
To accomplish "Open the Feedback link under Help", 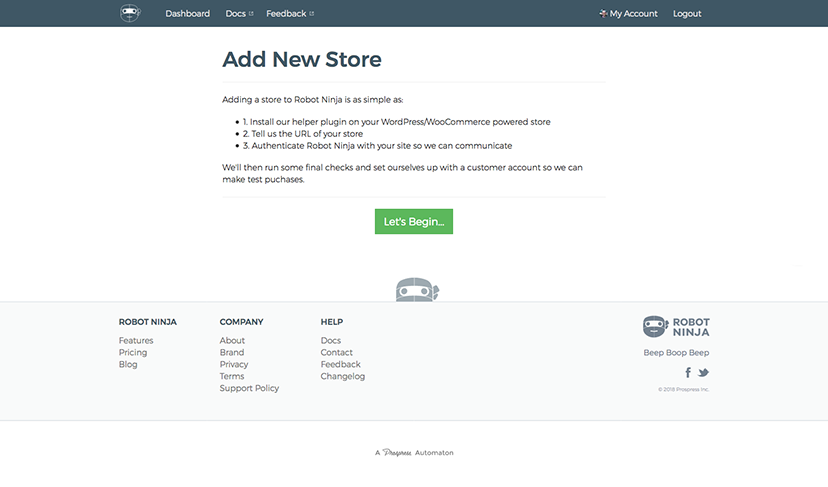I will point(341,364).
